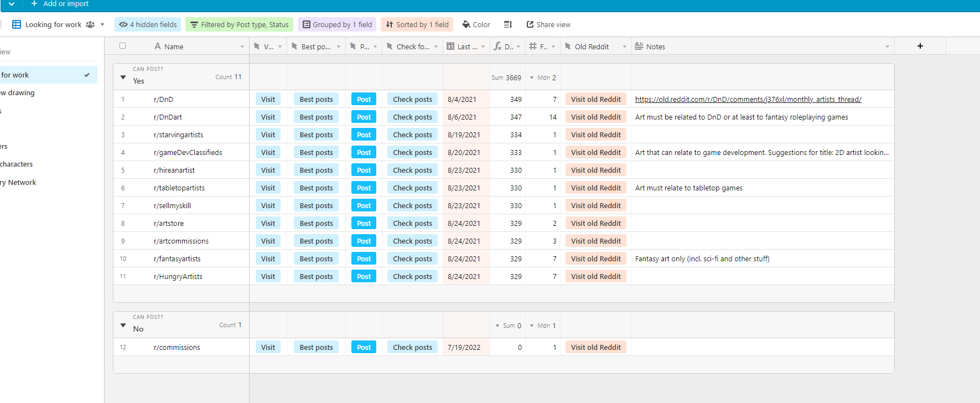Click Post button for r/HungryArtists

coord(364,276)
